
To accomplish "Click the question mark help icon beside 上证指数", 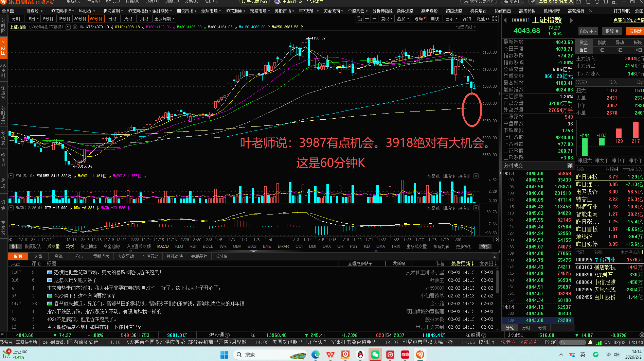I will (68, 27).
